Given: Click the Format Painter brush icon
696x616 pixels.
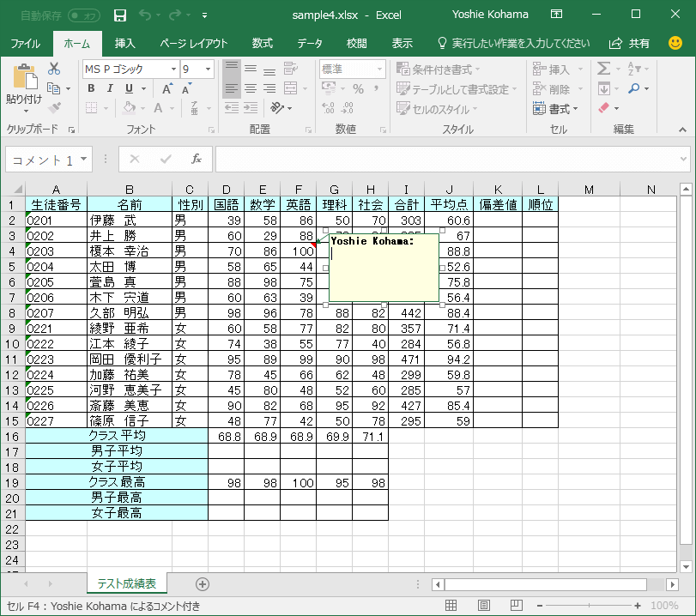Looking at the screenshot, I should [x=54, y=108].
